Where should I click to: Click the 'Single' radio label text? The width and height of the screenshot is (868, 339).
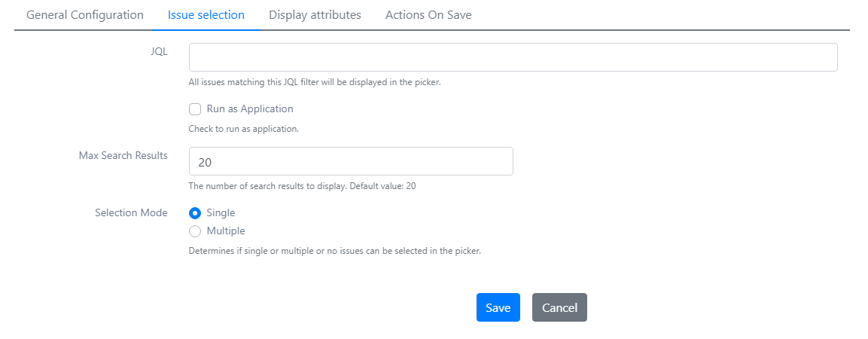pos(221,212)
